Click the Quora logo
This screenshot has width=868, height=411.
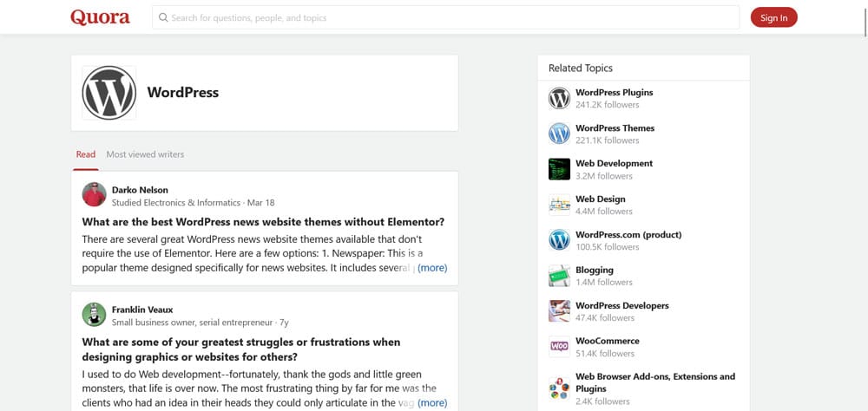pyautogui.click(x=100, y=17)
